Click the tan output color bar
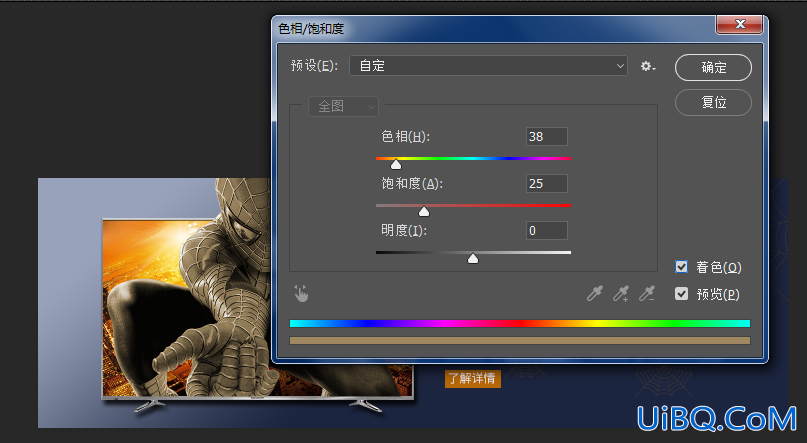 520,341
